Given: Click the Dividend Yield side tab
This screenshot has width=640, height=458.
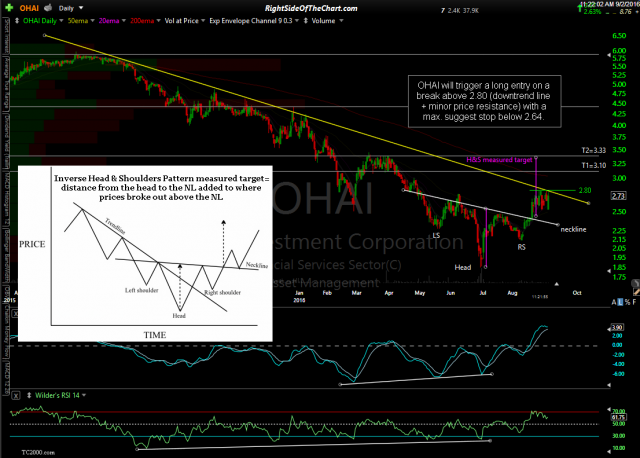Looking at the screenshot, I should pos(6,142).
